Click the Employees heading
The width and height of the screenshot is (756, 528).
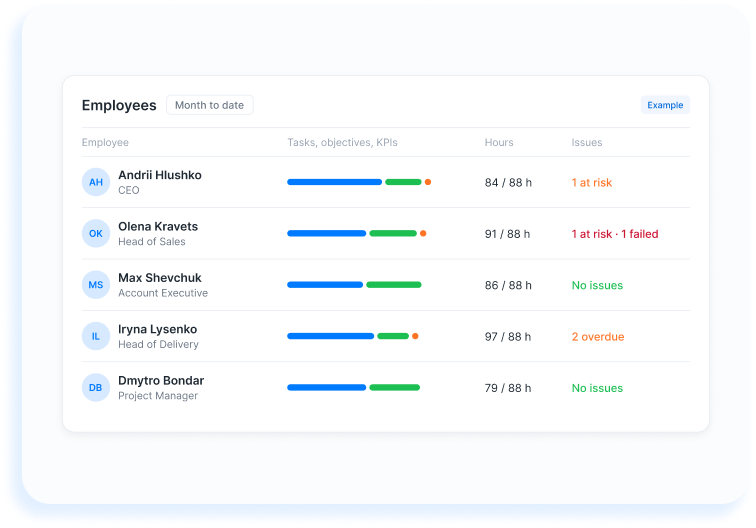click(x=119, y=105)
